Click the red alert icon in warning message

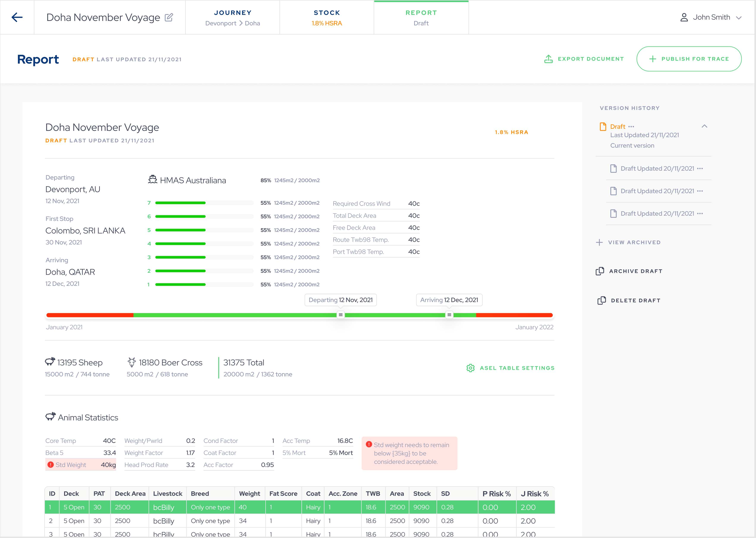click(369, 445)
